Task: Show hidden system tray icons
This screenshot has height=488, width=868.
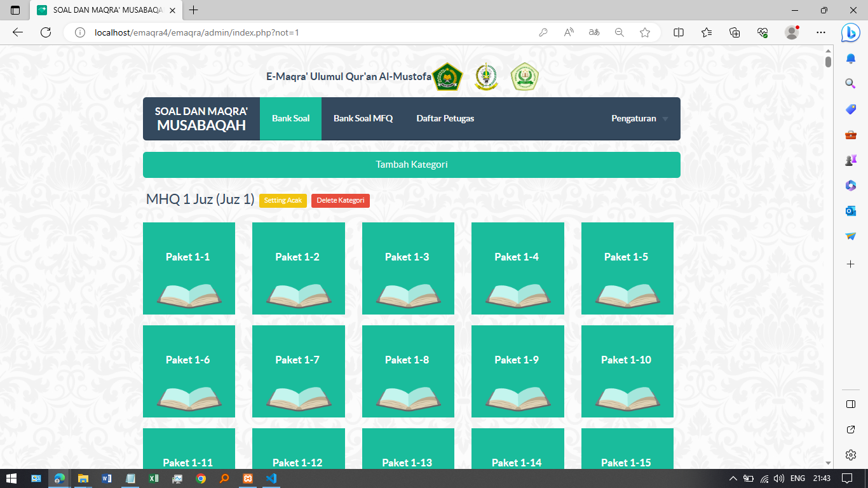Action: click(733, 478)
